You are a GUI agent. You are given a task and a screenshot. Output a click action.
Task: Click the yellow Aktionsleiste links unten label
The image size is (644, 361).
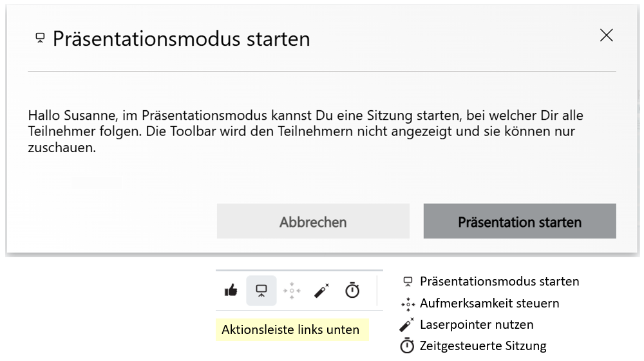pos(290,329)
